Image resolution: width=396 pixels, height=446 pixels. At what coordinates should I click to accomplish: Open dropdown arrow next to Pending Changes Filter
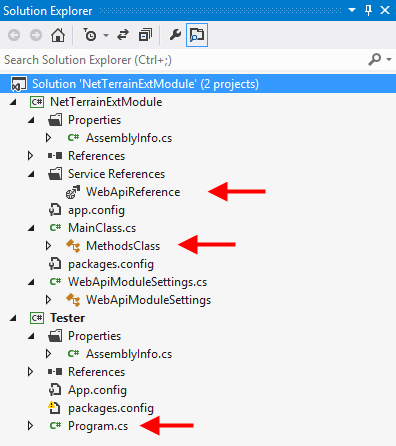(106, 35)
